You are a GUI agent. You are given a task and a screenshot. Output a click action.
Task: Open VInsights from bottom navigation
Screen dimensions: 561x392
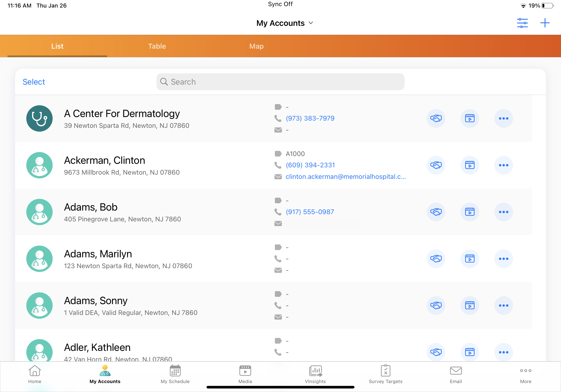[315, 374]
